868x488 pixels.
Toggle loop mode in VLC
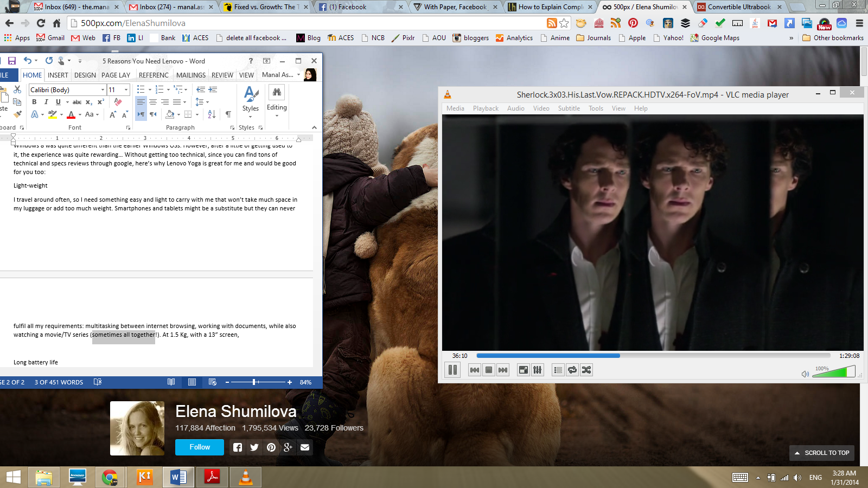click(572, 370)
